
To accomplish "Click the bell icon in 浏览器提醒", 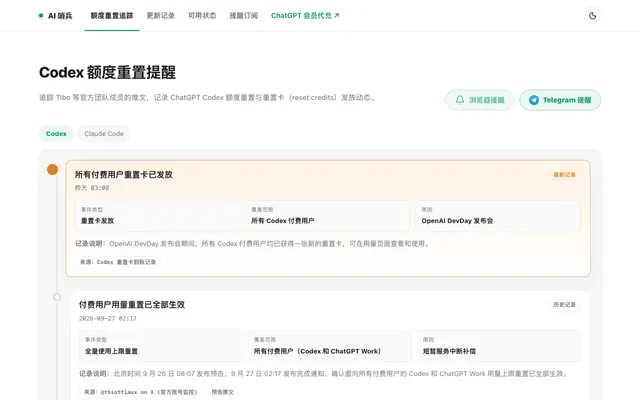I will 460,100.
